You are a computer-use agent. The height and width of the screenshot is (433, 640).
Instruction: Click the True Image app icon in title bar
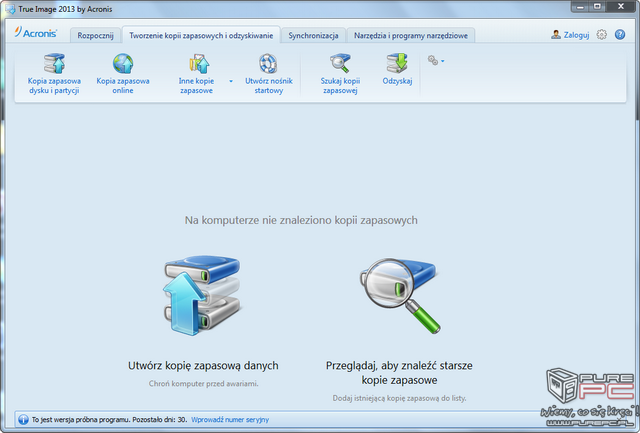[10, 9]
